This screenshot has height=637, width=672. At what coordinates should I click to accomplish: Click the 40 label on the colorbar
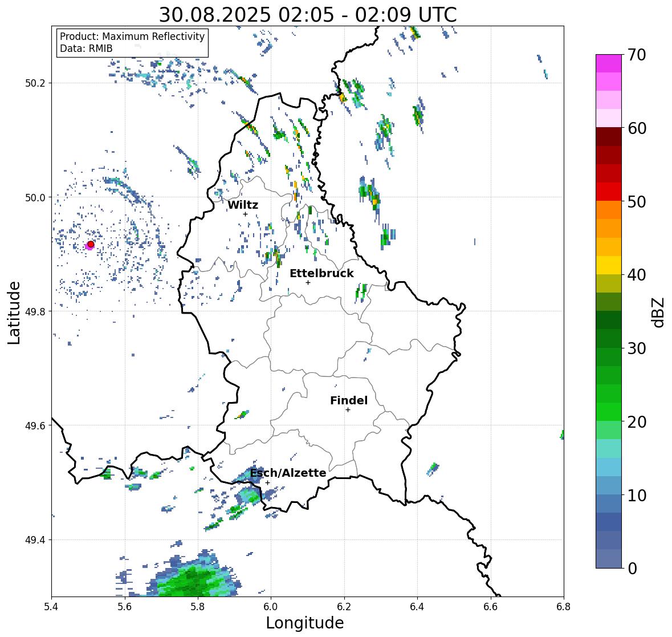pos(637,275)
